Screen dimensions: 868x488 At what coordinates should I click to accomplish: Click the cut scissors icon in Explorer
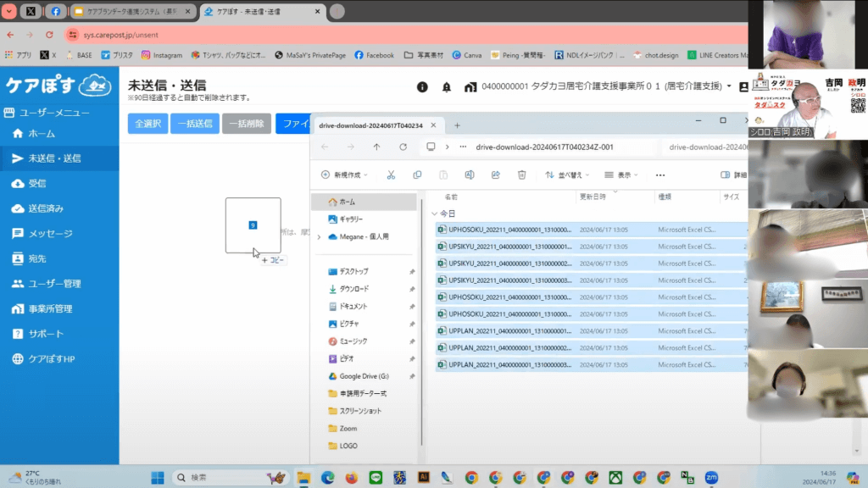tap(391, 175)
